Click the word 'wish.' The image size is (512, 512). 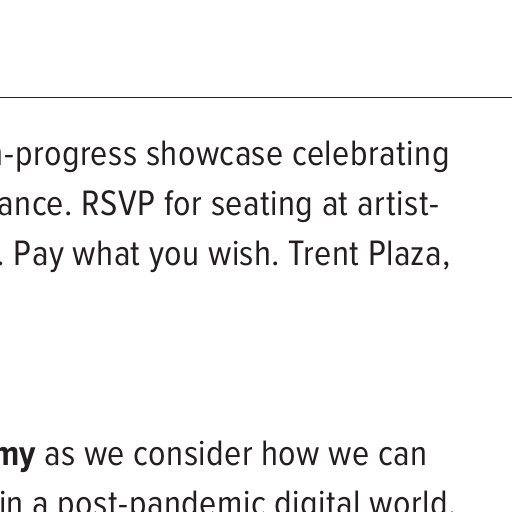coord(243,254)
